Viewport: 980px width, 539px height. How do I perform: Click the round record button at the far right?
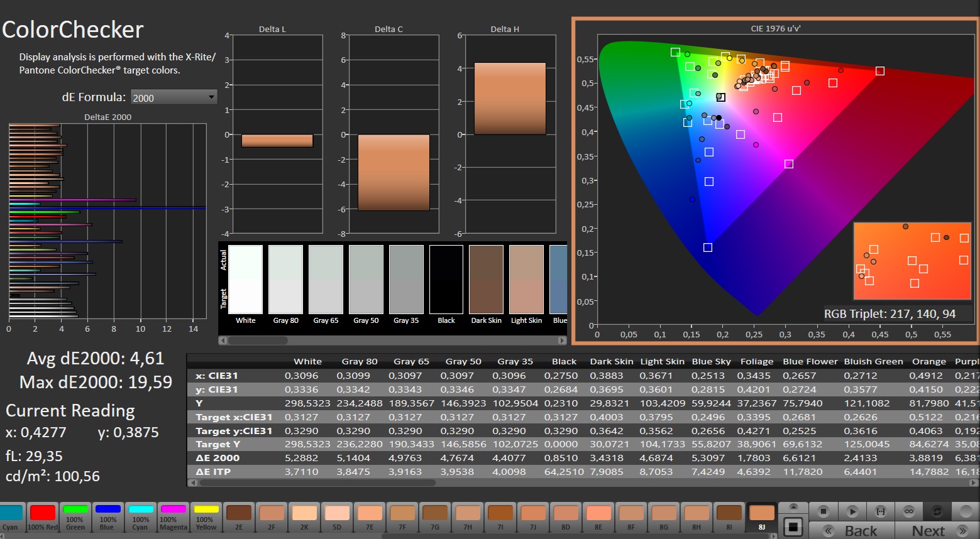tap(966, 511)
